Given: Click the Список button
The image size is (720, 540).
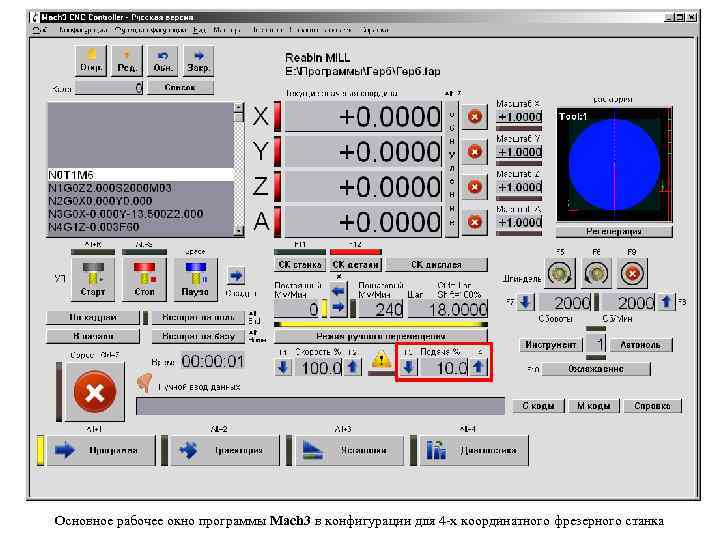Looking at the screenshot, I should point(180,87).
